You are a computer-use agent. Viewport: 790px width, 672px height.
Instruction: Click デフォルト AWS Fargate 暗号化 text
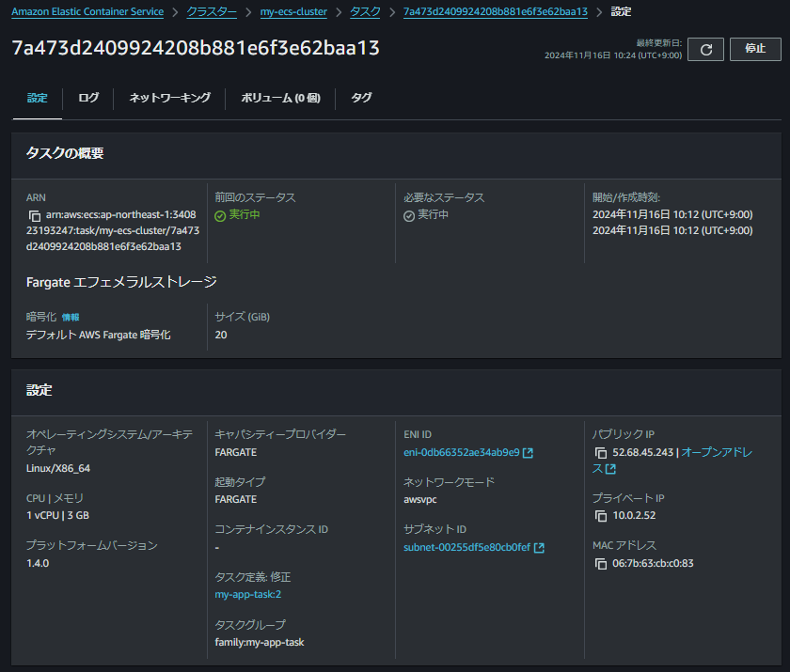point(98,335)
